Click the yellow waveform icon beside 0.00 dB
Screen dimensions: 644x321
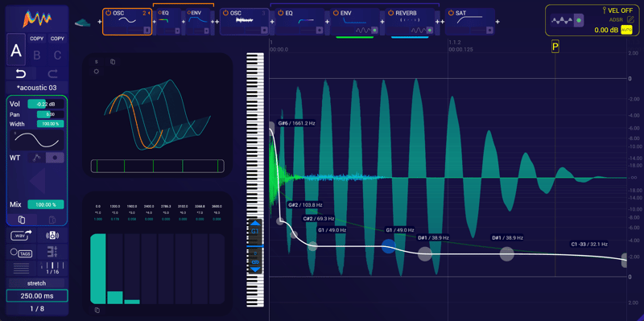coord(626,30)
